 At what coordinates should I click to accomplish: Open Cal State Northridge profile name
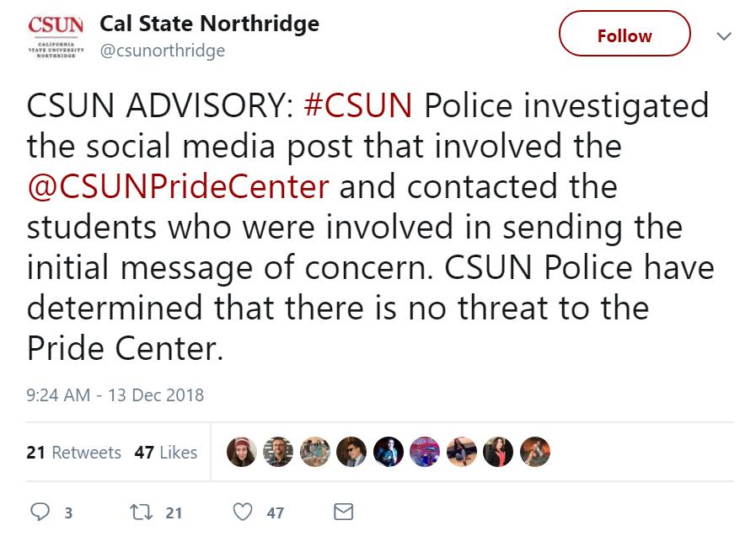tap(209, 23)
